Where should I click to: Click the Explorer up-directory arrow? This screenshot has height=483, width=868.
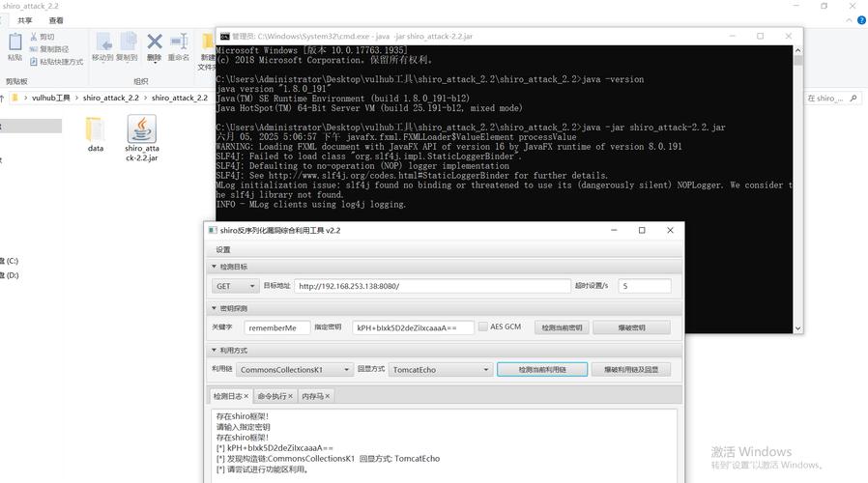tap(2, 99)
